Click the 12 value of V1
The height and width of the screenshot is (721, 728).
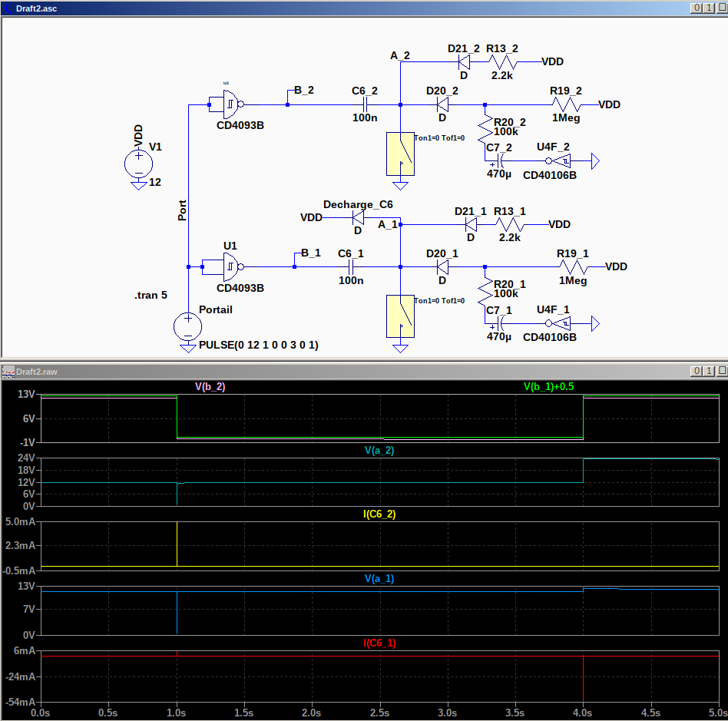155,182
